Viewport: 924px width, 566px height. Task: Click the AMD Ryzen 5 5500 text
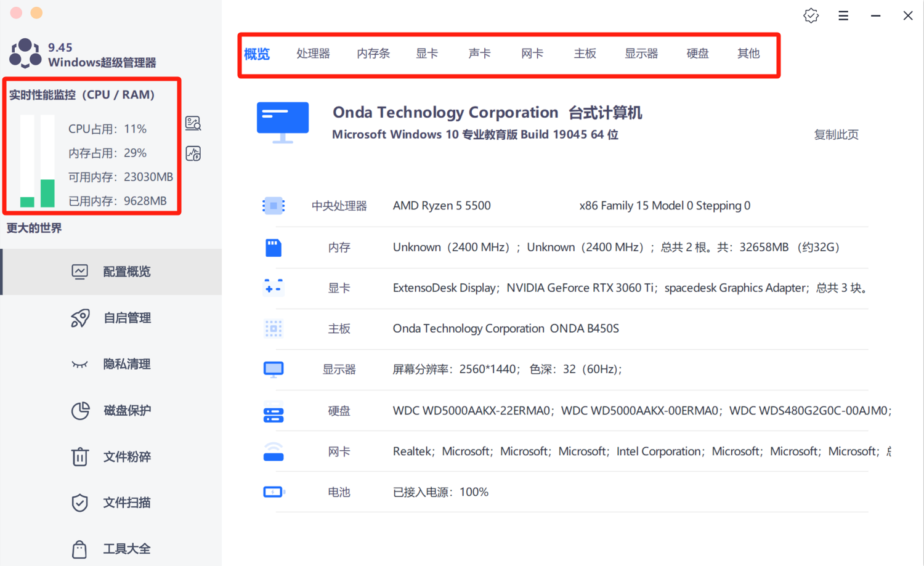pyautogui.click(x=442, y=206)
